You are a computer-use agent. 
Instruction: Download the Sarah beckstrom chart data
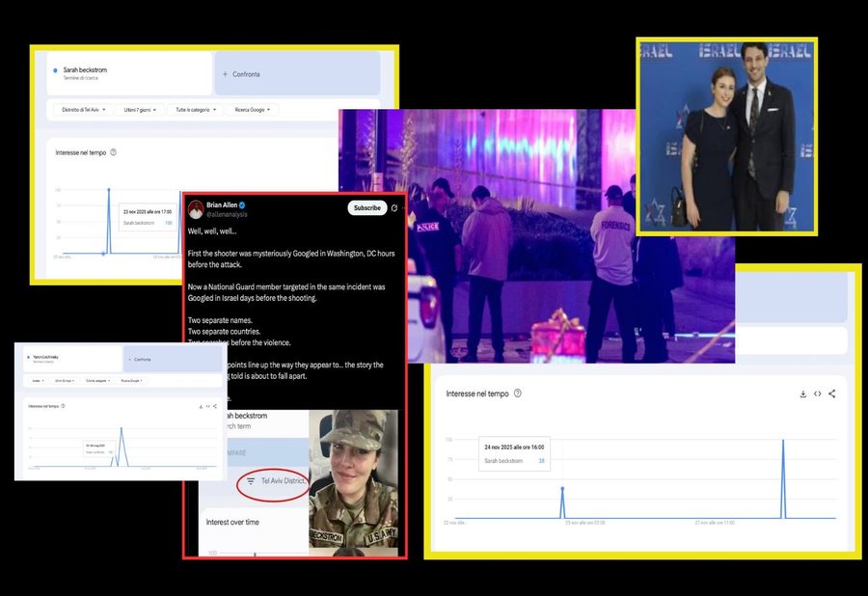click(802, 393)
